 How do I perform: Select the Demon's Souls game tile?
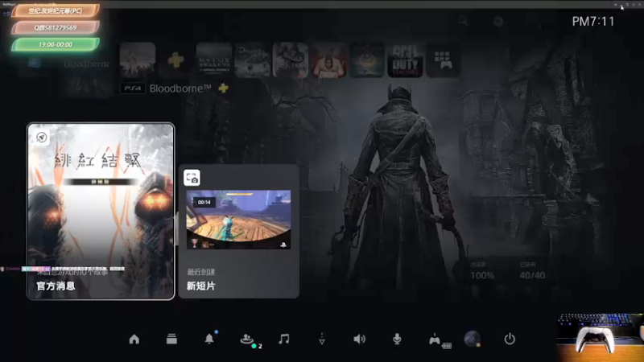253,60
